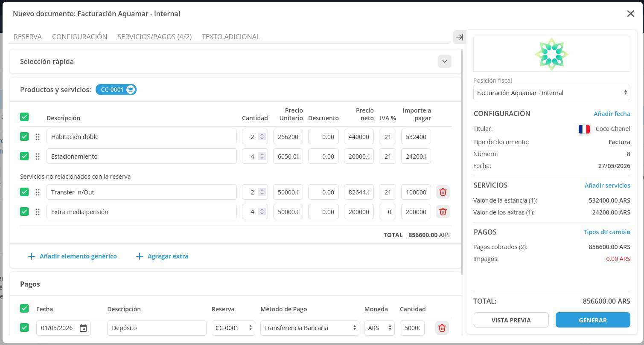This screenshot has height=345, width=644.
Task: Click the Impagos 0.00 ARS amount
Action: coord(618,259)
